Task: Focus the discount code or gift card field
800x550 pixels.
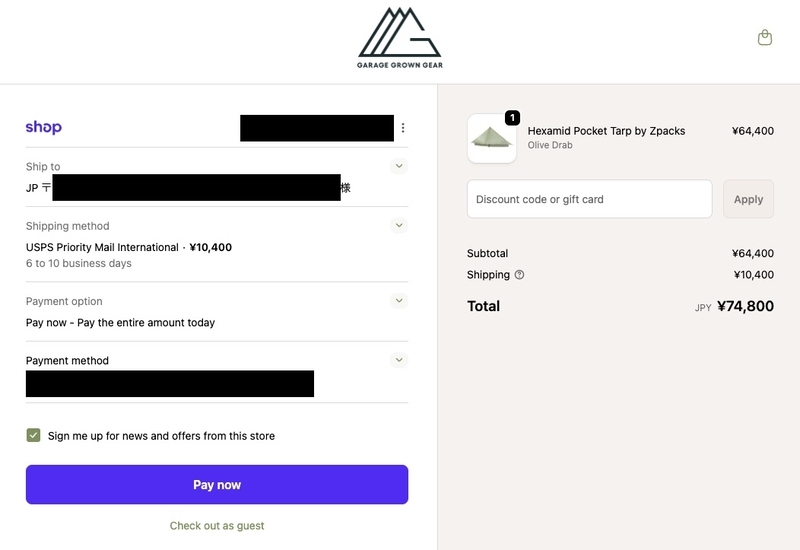Action: tap(589, 199)
